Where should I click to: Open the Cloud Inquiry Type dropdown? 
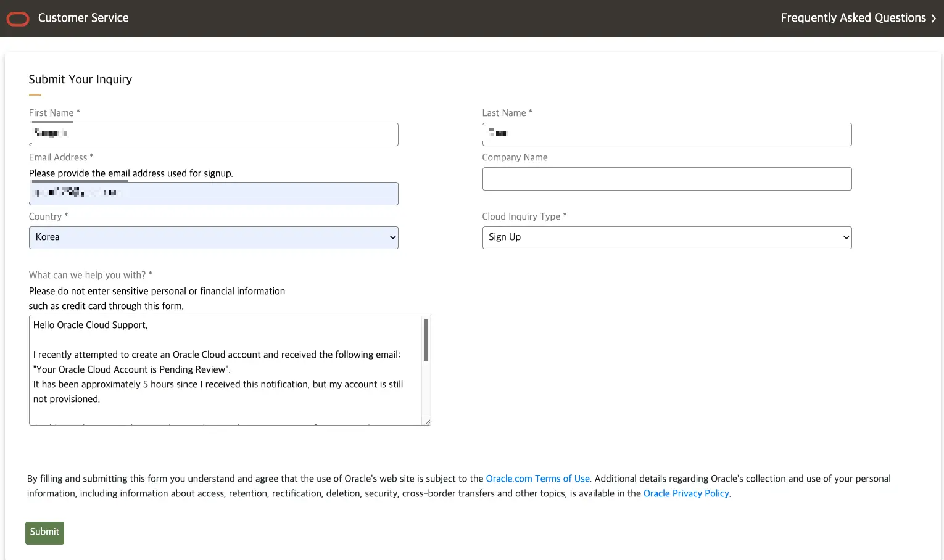pos(666,237)
